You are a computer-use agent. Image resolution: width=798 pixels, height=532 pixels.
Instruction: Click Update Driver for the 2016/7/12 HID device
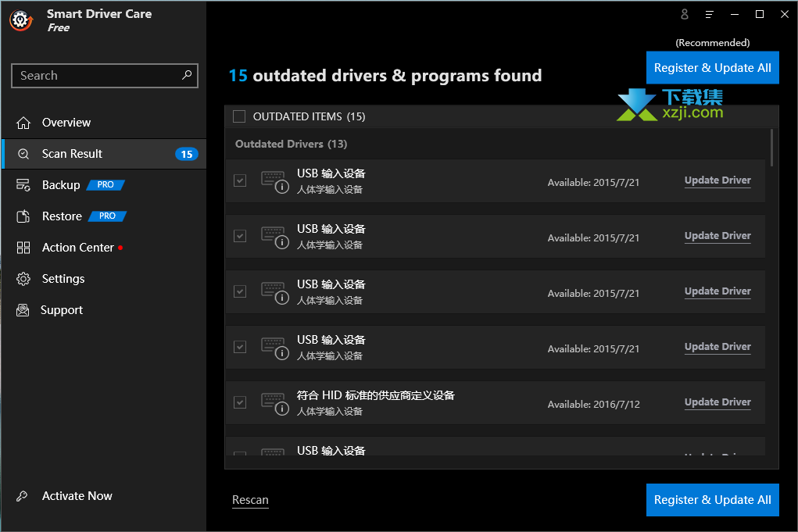(x=717, y=402)
